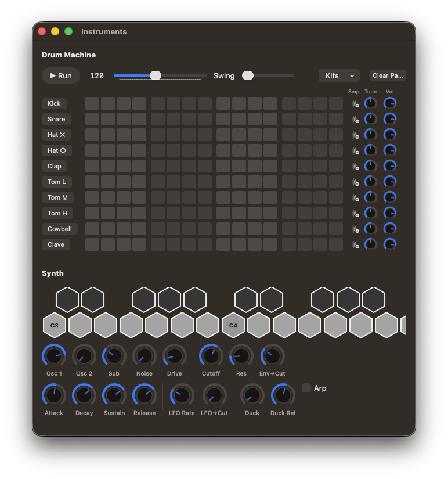This screenshot has height=479, width=448.
Task: Select the Snare track label
Action: click(x=56, y=119)
